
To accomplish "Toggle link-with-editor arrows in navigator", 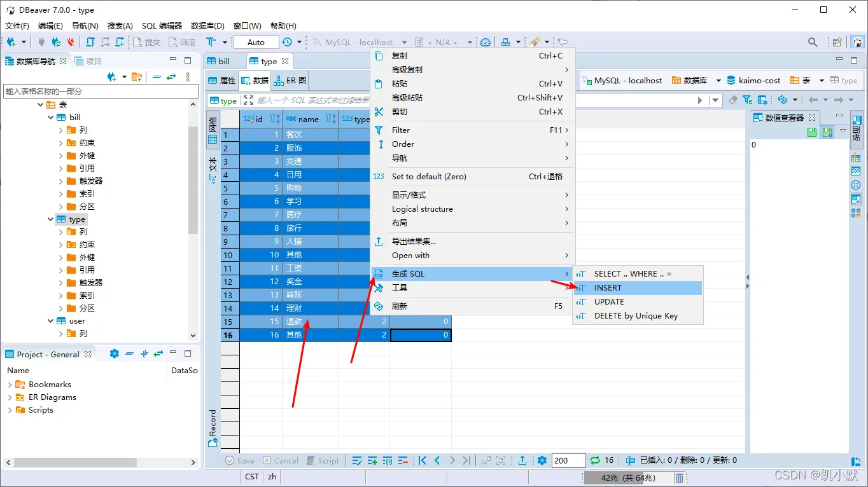I will [x=171, y=77].
